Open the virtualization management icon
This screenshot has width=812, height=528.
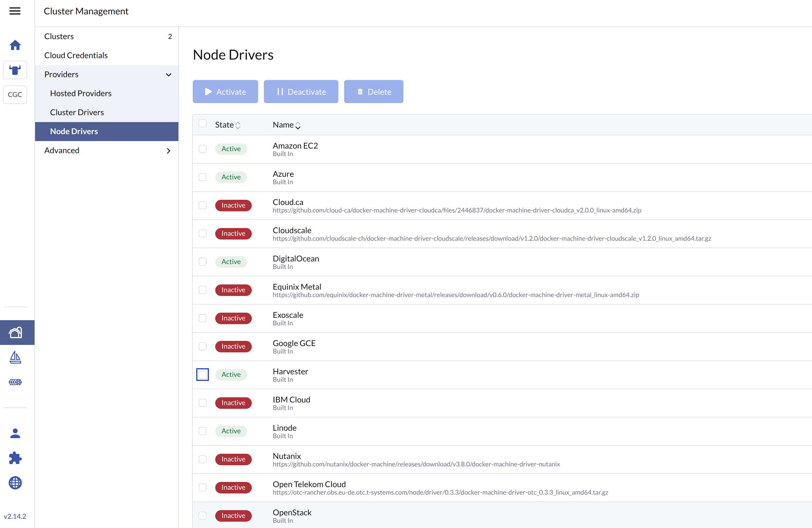pyautogui.click(x=15, y=382)
